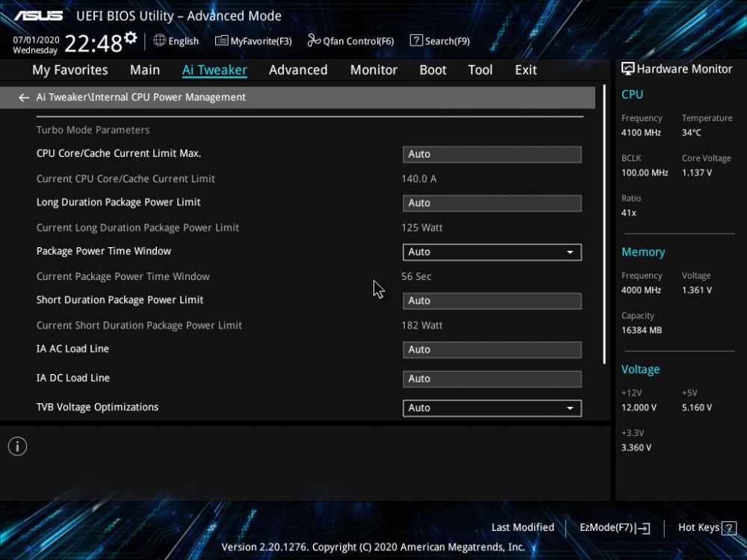Click the settings list vertical scrollbar

[604, 225]
